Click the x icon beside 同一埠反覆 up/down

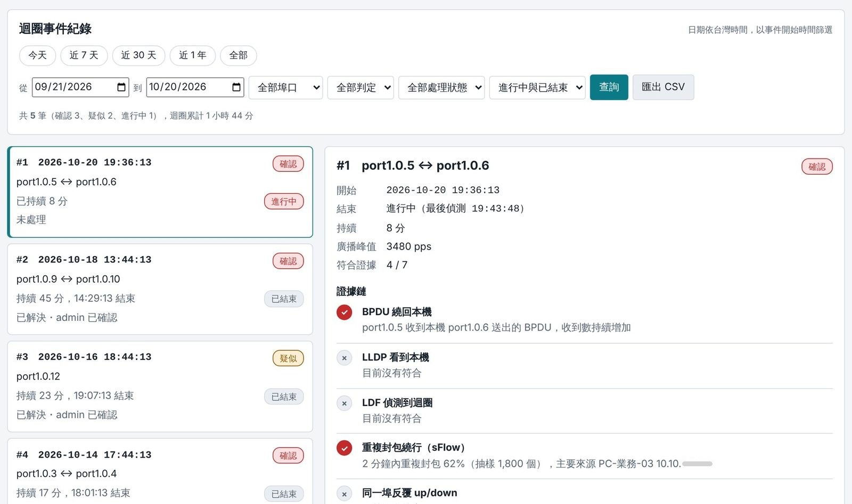[x=345, y=494]
